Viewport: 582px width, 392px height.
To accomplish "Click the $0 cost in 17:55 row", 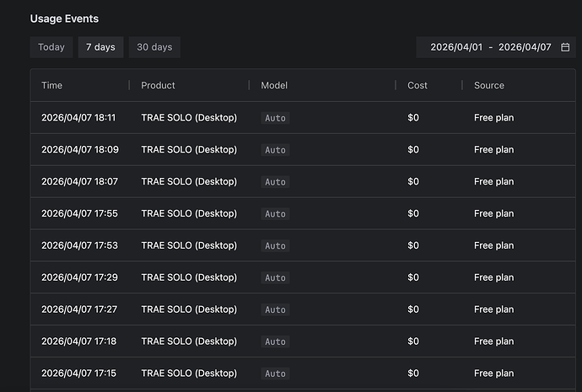I will pyautogui.click(x=413, y=213).
